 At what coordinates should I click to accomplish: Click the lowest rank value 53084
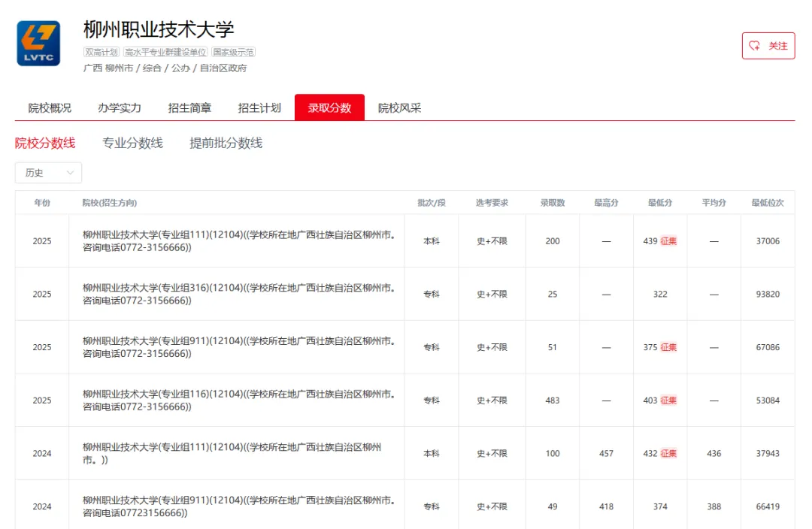tap(768, 400)
